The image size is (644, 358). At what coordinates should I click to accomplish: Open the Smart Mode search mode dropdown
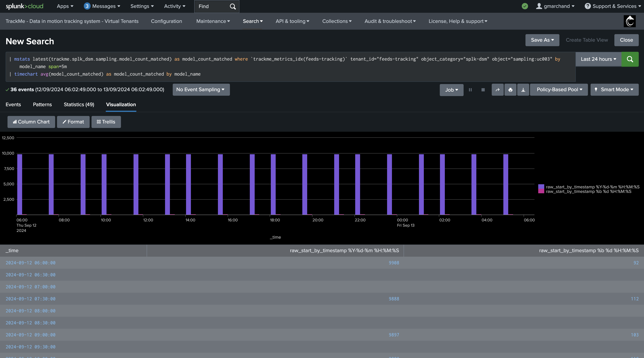614,89
